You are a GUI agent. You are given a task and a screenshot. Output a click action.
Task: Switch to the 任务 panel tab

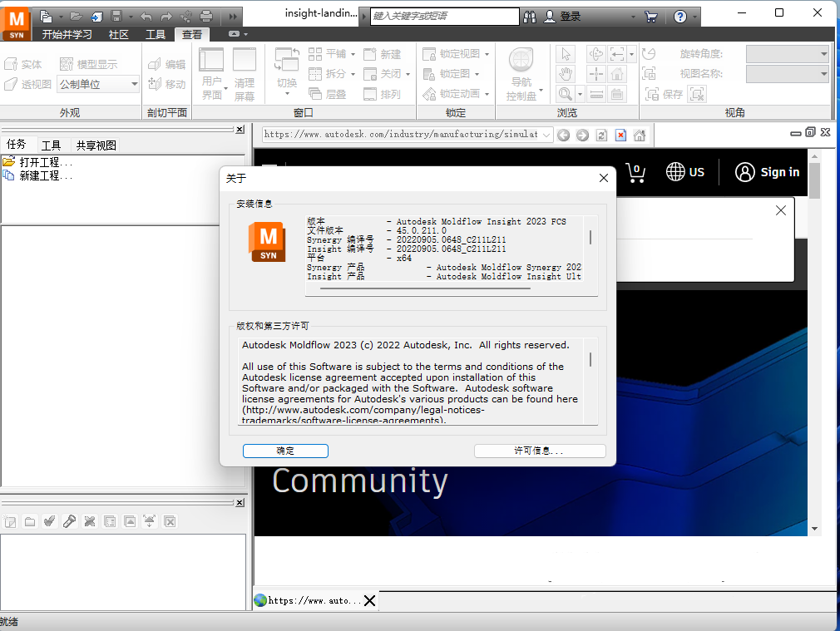(x=16, y=144)
